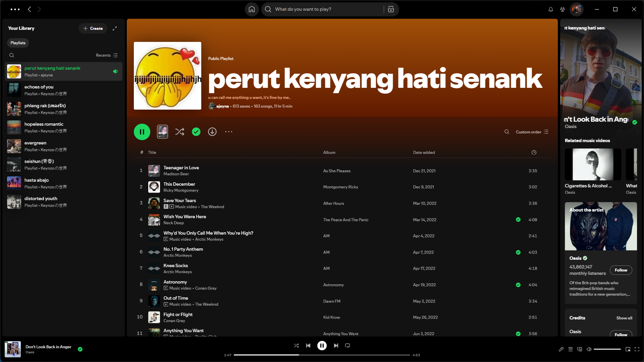The width and height of the screenshot is (644, 362).
Task: Open the Custom order sort dropdown
Action: (x=532, y=132)
